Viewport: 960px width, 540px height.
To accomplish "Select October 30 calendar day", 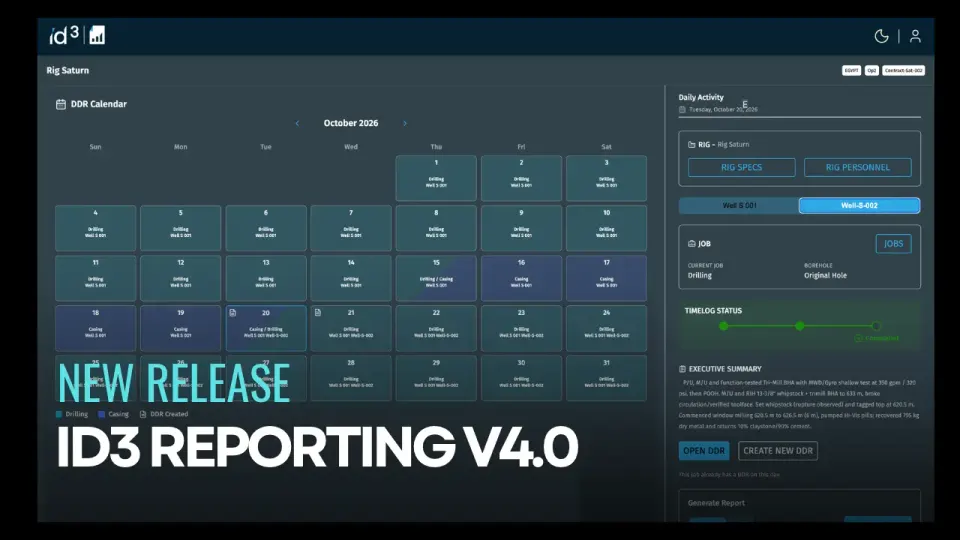I will click(521, 378).
